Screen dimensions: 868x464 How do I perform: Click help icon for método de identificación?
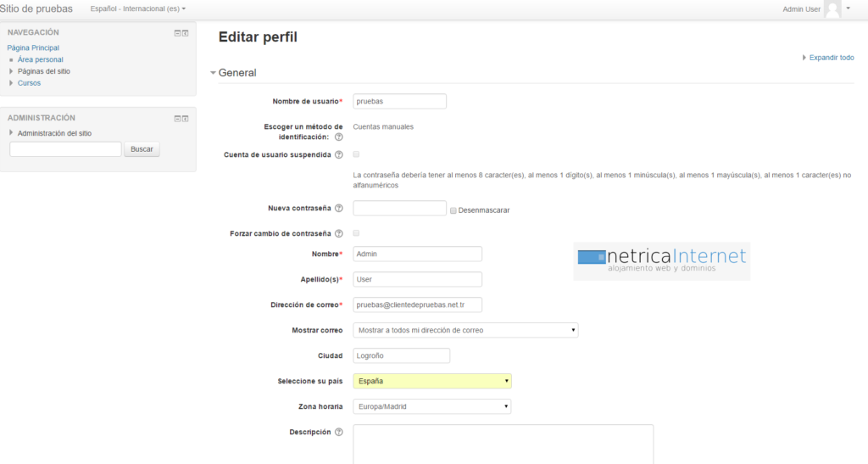coord(339,137)
